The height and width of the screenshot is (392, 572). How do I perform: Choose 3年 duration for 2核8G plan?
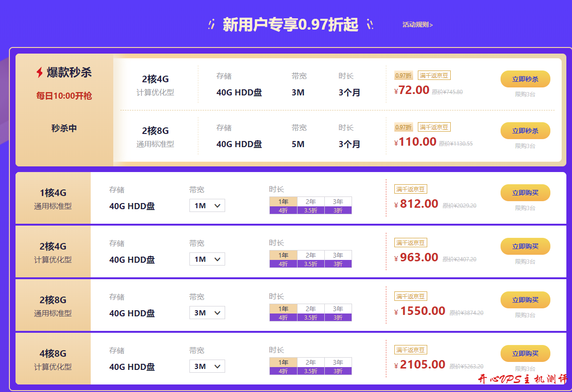pyautogui.click(x=338, y=309)
